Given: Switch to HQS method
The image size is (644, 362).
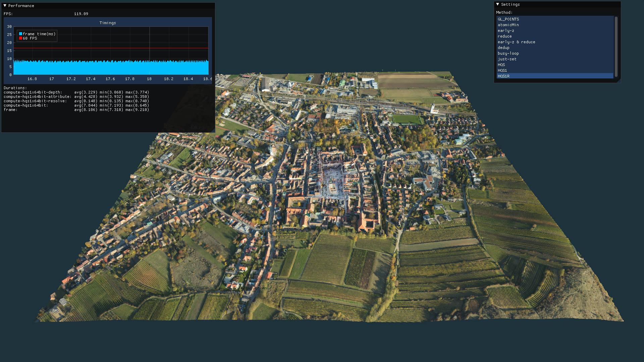Looking at the screenshot, I should pyautogui.click(x=501, y=65).
